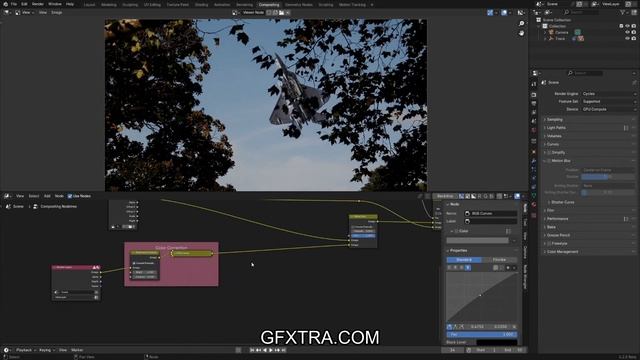Image resolution: width=640 pixels, height=360 pixels.
Task: Open the Help menu
Action: 70,4
